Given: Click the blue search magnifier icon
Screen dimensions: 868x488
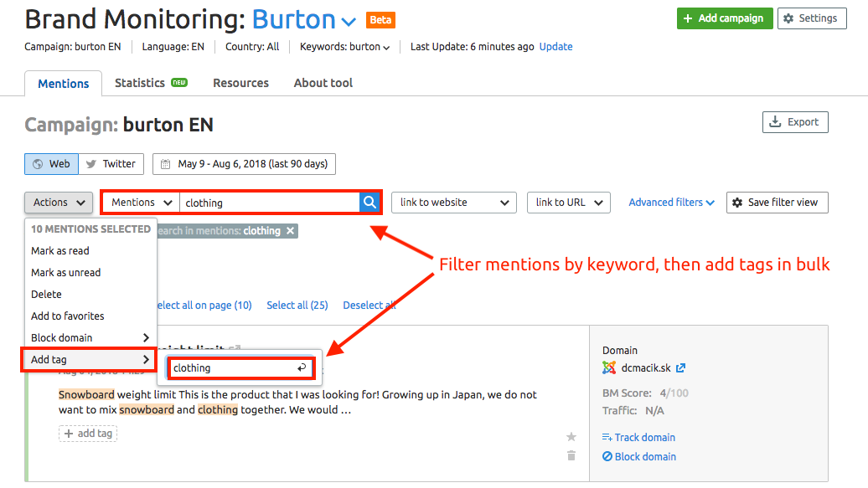Looking at the screenshot, I should (369, 203).
